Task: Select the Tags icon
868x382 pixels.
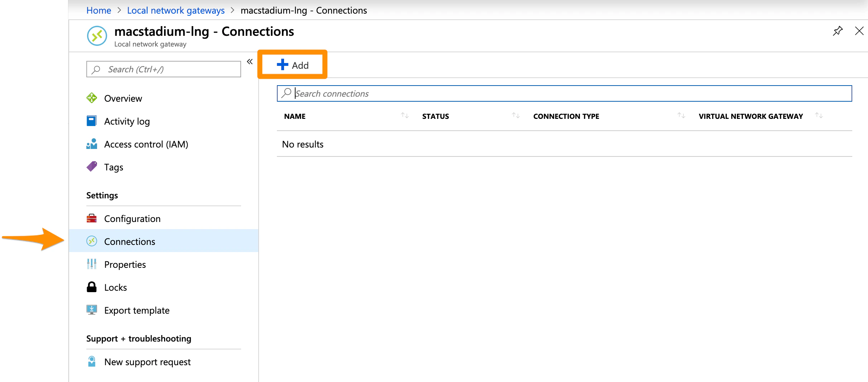Action: point(92,166)
